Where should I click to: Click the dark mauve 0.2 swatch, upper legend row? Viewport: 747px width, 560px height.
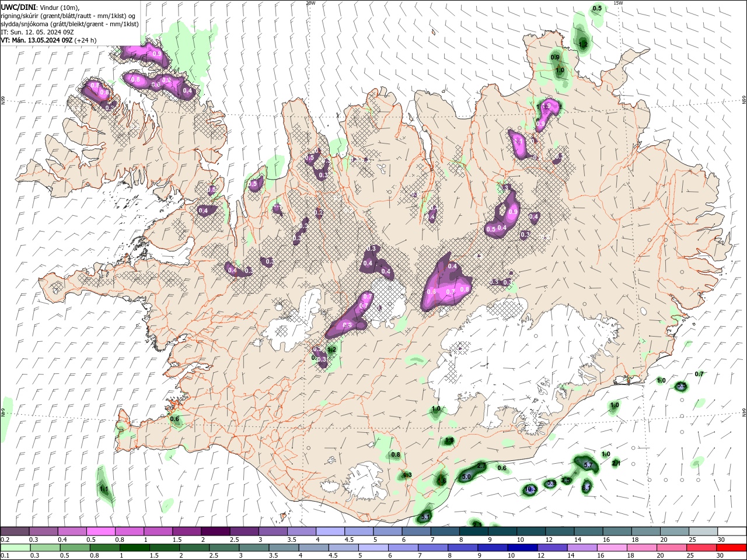15,531
